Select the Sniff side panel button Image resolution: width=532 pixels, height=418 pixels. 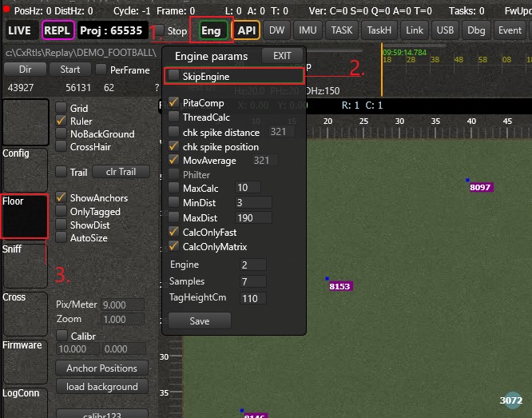coord(25,265)
